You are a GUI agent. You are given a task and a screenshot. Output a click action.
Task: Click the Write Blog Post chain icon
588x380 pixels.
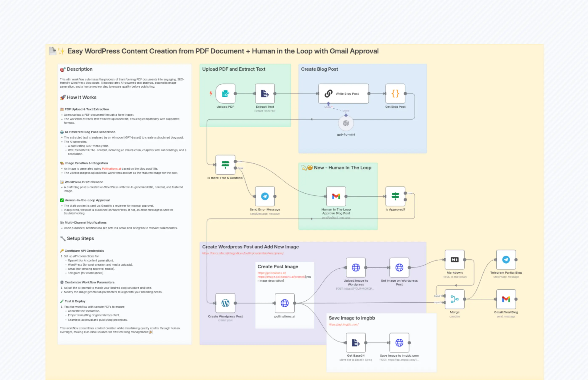329,94
